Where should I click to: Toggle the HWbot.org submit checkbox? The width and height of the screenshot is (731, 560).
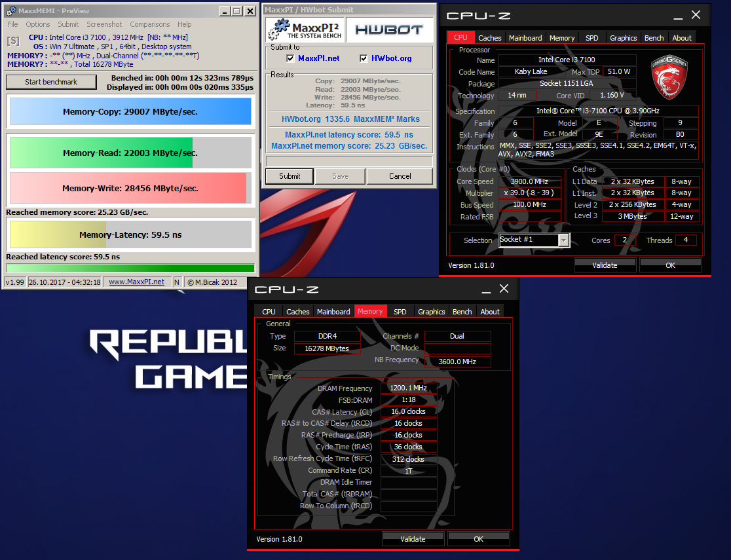364,58
